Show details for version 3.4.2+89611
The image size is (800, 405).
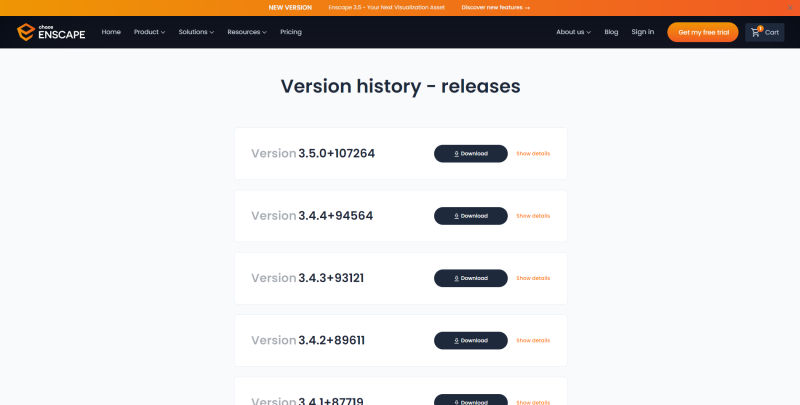tap(533, 340)
